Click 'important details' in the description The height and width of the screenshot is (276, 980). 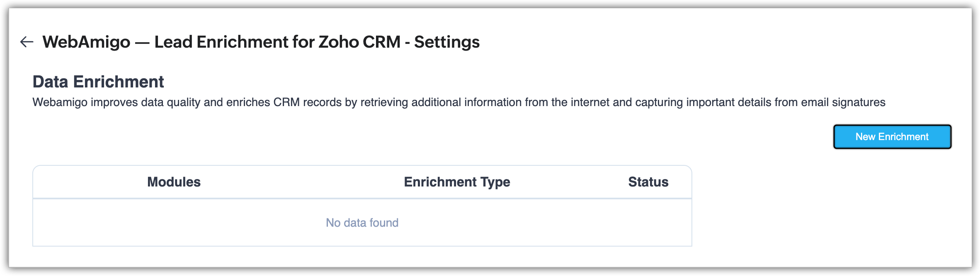(728, 102)
